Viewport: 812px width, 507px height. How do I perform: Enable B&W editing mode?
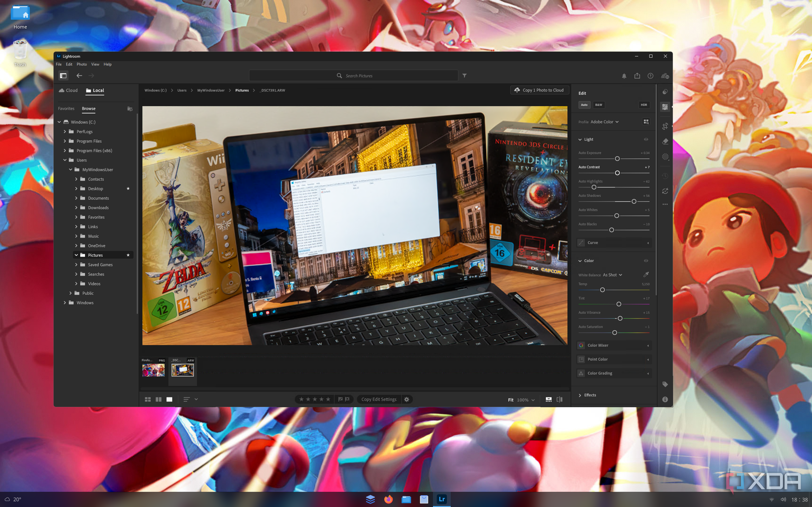(x=599, y=105)
